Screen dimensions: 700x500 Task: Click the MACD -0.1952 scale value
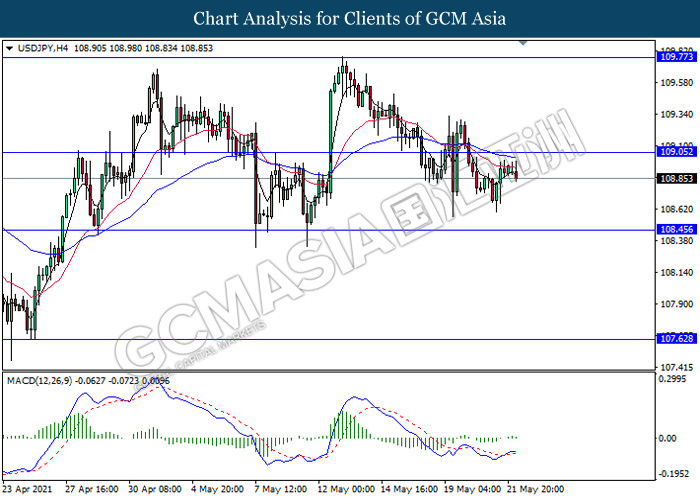(x=674, y=474)
